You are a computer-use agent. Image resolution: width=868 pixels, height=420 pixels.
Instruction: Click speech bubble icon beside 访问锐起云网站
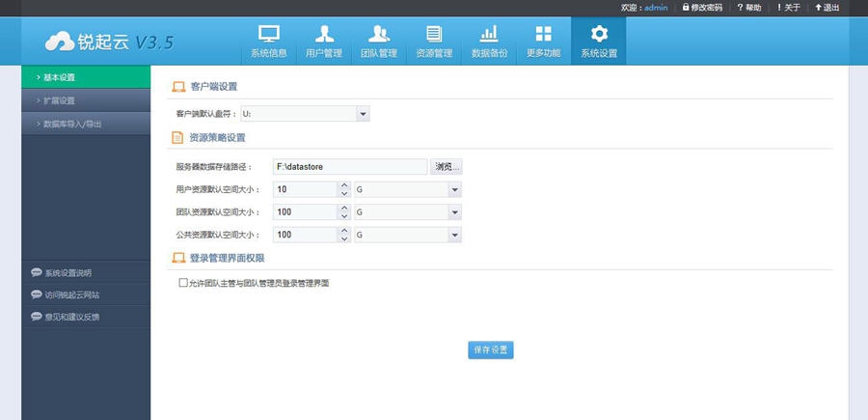(37, 294)
